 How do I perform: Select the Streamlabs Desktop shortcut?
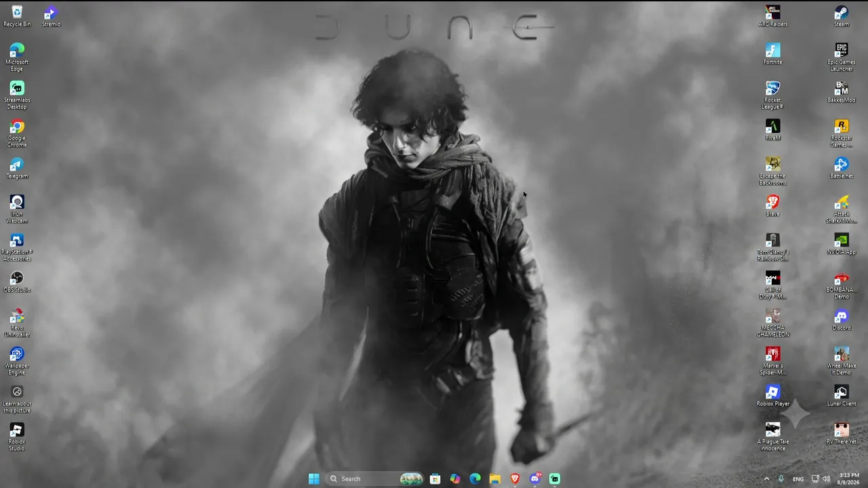17,96
